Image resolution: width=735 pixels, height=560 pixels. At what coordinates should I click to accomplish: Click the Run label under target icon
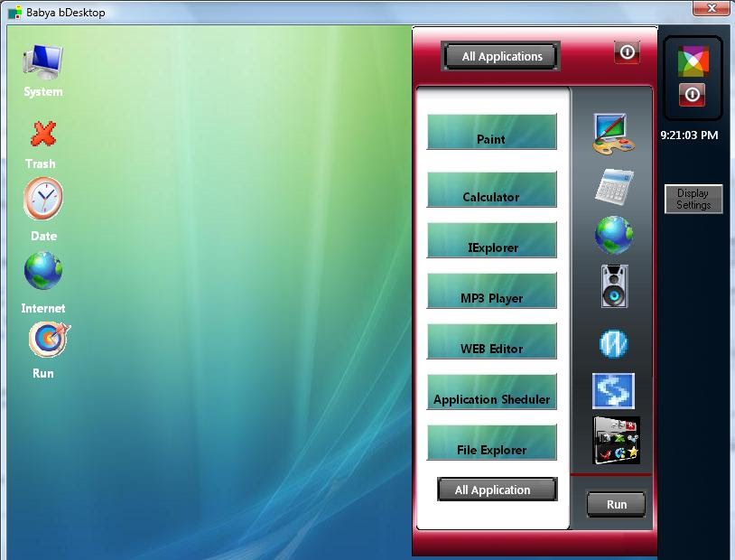pos(43,373)
